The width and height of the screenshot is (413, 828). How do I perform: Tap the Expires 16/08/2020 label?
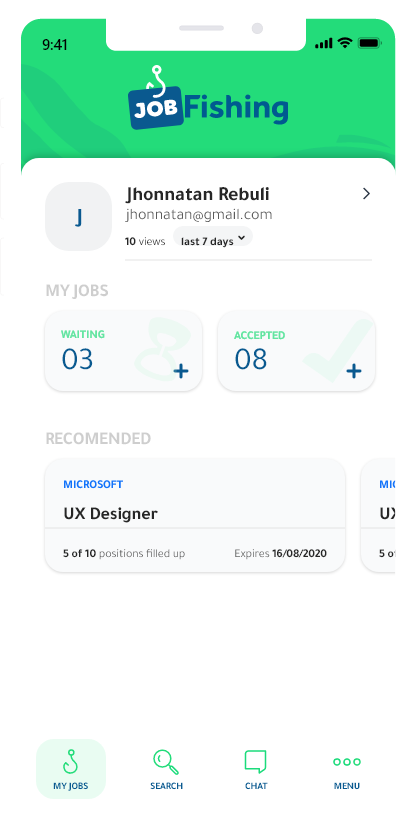(x=280, y=553)
